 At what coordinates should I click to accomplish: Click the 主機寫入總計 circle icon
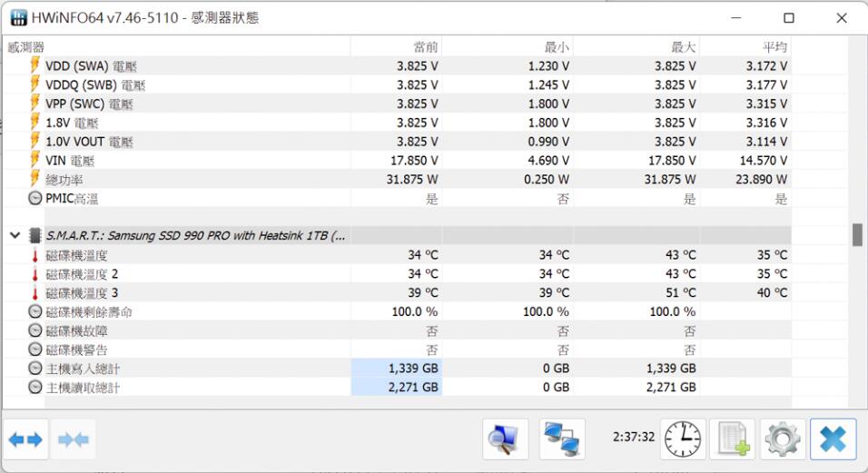tap(35, 369)
